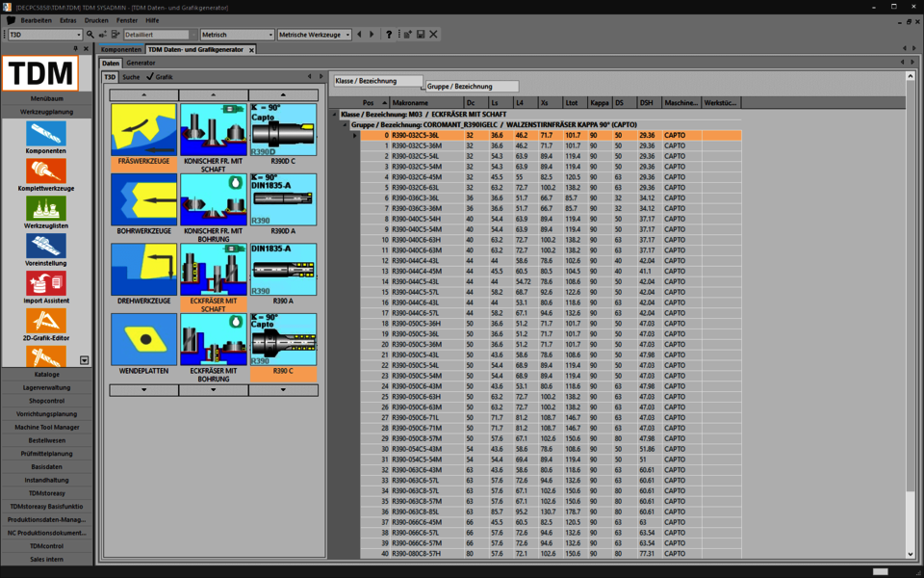Open the Metrisch units dropdown

coord(269,35)
